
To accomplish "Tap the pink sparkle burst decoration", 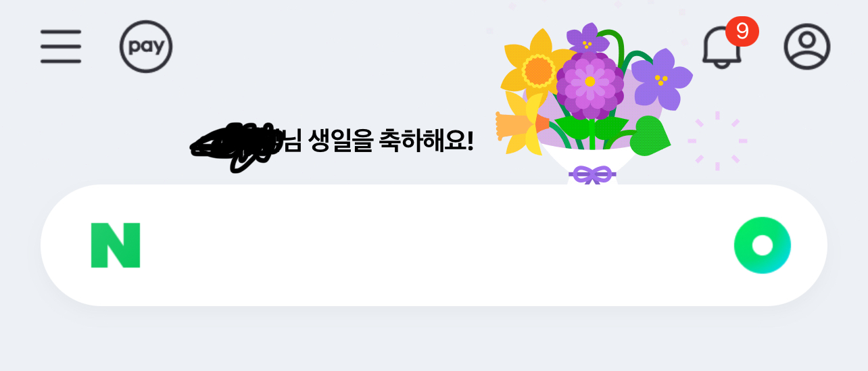I will pyautogui.click(x=717, y=141).
